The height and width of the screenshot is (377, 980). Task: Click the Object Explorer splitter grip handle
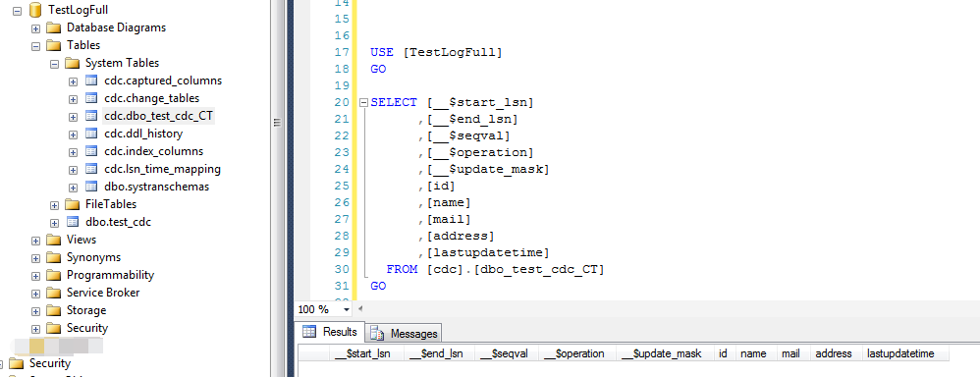pos(277,123)
